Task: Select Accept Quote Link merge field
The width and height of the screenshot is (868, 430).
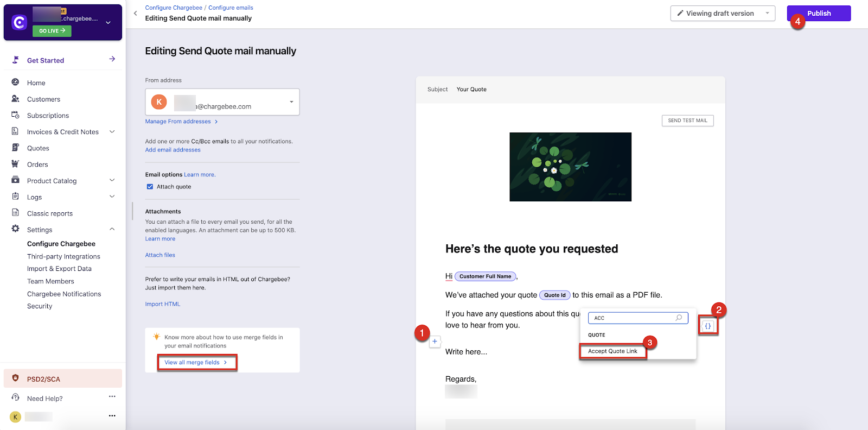Action: pyautogui.click(x=612, y=351)
